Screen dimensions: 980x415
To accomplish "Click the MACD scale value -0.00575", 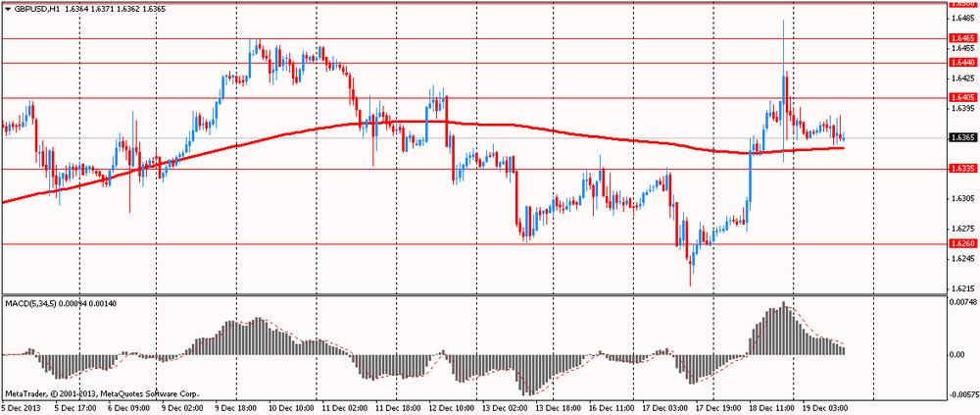I will pos(962,396).
